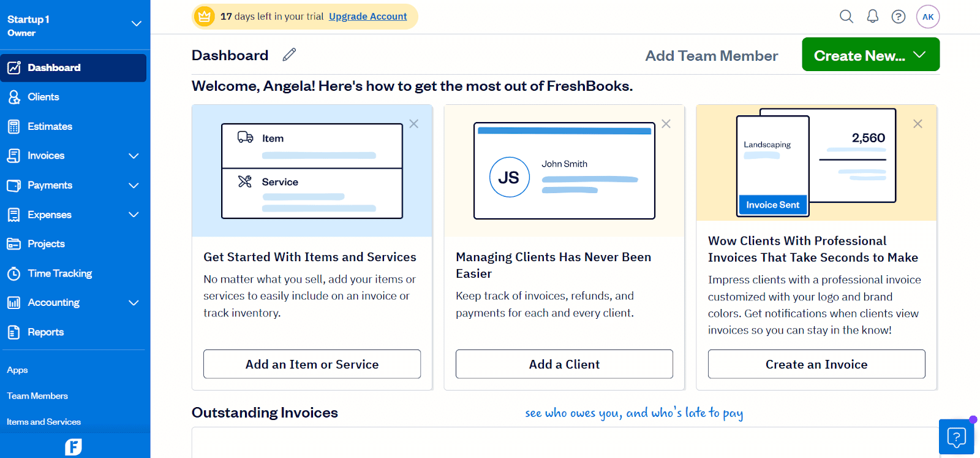This screenshot has height=458, width=980.
Task: Click the FreshBooks logo icon
Action: click(x=73, y=447)
